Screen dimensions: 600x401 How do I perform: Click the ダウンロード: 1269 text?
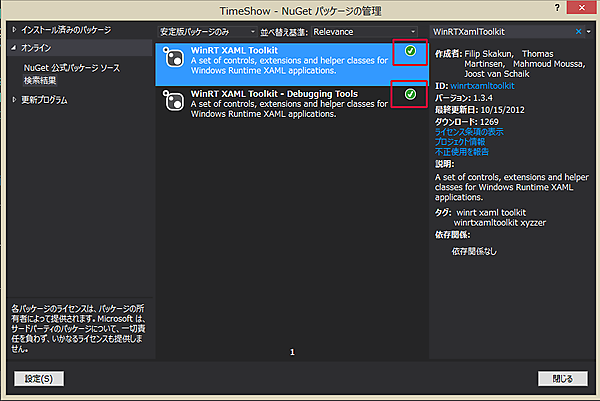point(466,122)
